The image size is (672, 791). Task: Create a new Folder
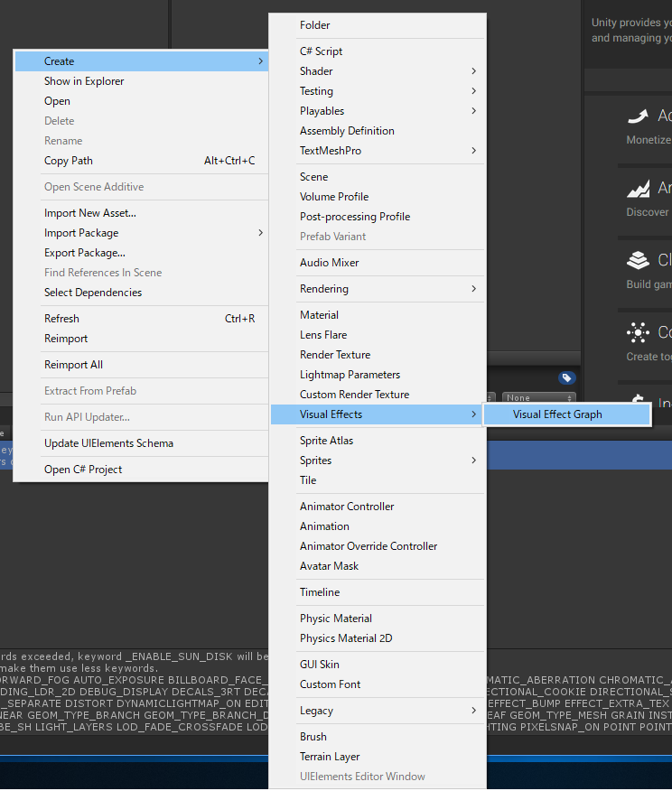378,25
